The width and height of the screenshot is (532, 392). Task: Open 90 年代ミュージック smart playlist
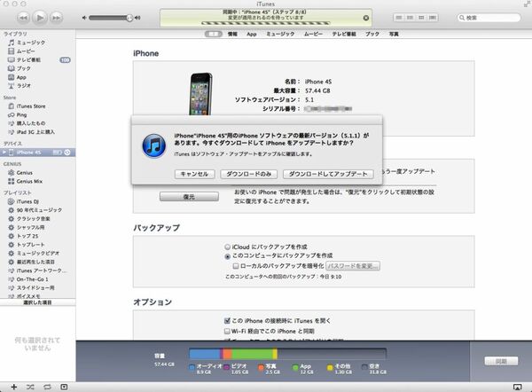point(37,210)
